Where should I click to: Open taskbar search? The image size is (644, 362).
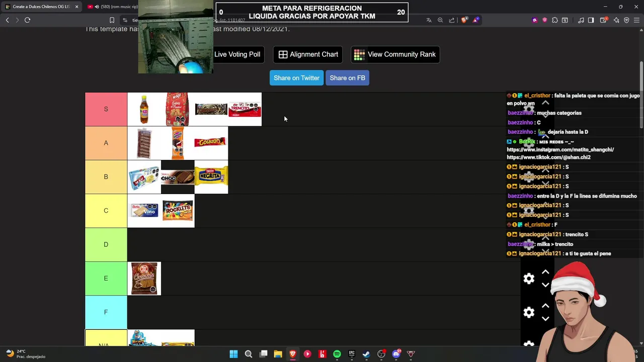pyautogui.click(x=249, y=354)
